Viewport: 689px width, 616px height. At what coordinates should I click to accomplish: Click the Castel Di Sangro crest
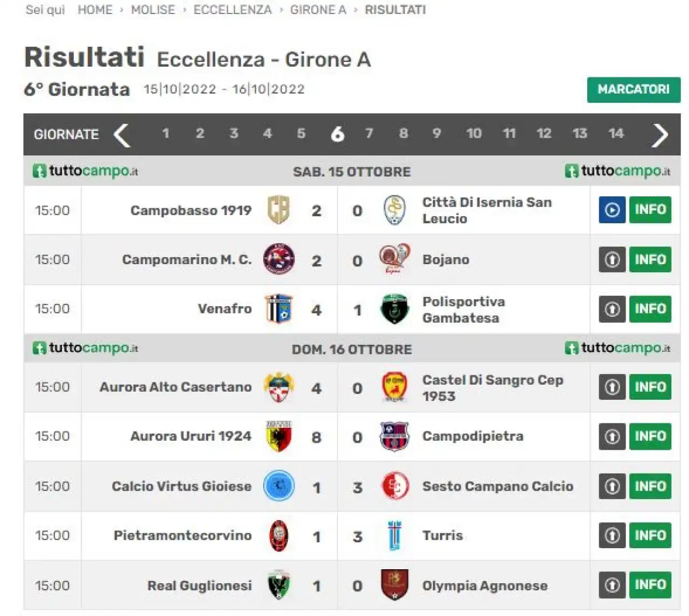click(395, 387)
